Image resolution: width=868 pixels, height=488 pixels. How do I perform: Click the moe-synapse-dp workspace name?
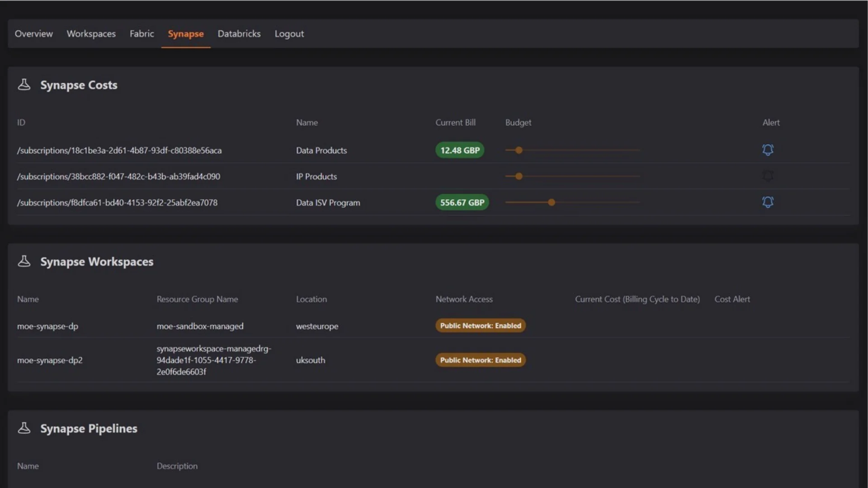click(47, 326)
